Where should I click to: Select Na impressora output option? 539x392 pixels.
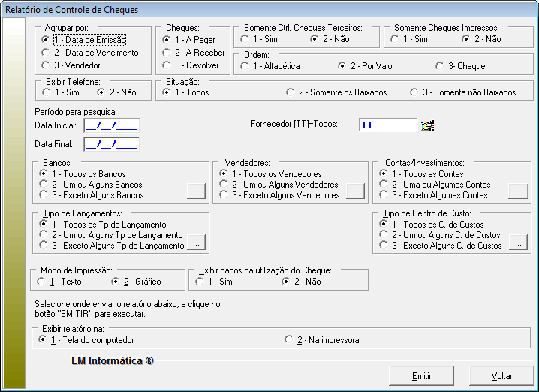289,340
